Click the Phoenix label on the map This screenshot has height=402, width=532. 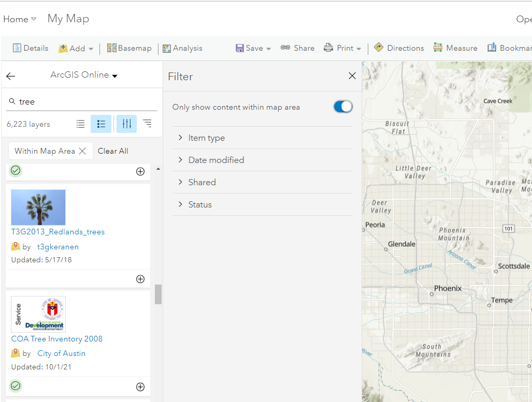coord(448,289)
